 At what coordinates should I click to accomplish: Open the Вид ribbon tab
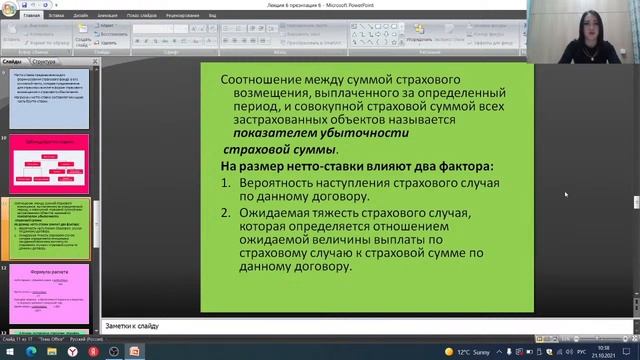tap(212, 16)
